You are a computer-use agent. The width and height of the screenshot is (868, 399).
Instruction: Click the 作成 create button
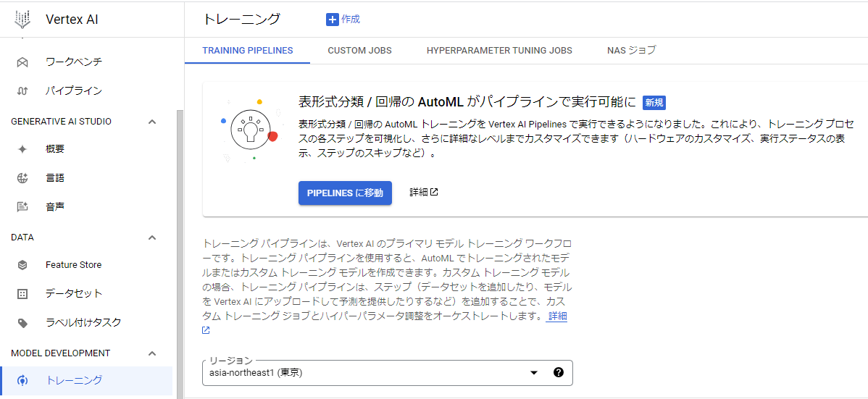coord(343,20)
